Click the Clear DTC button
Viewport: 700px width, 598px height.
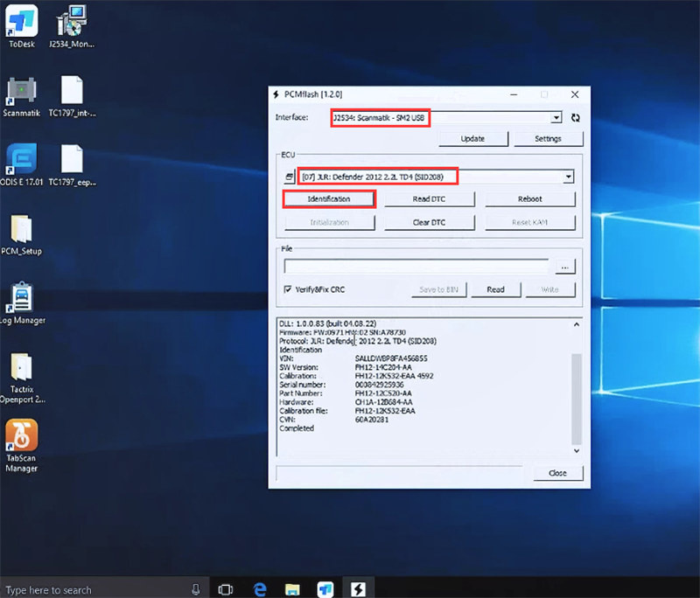tap(429, 222)
